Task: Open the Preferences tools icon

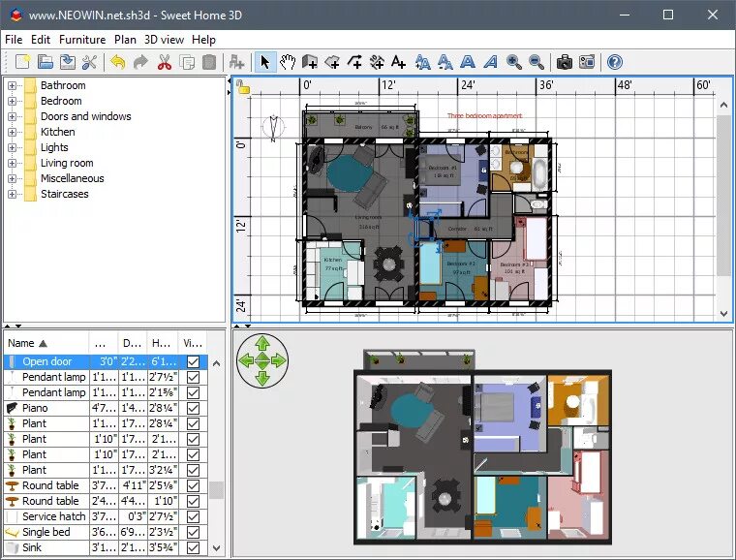Action: (90, 62)
